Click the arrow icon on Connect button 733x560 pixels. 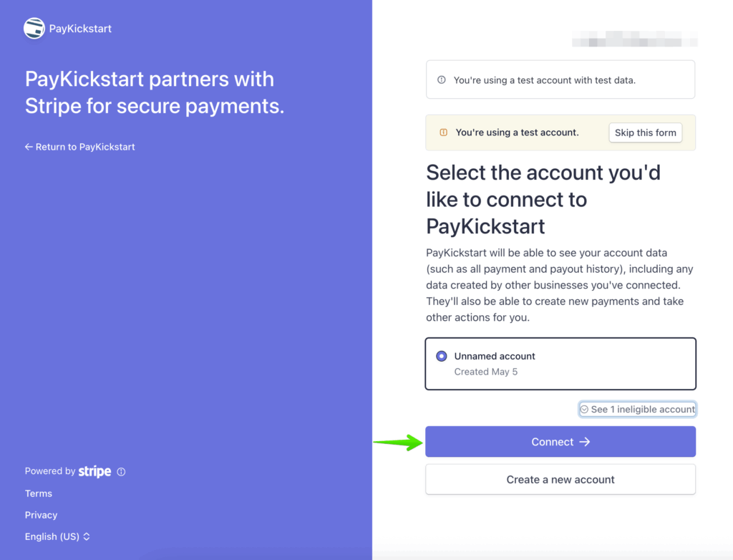(x=585, y=442)
